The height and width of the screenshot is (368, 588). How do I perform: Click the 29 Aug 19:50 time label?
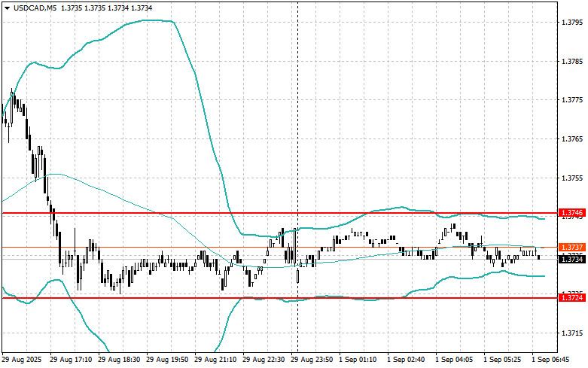(167, 360)
